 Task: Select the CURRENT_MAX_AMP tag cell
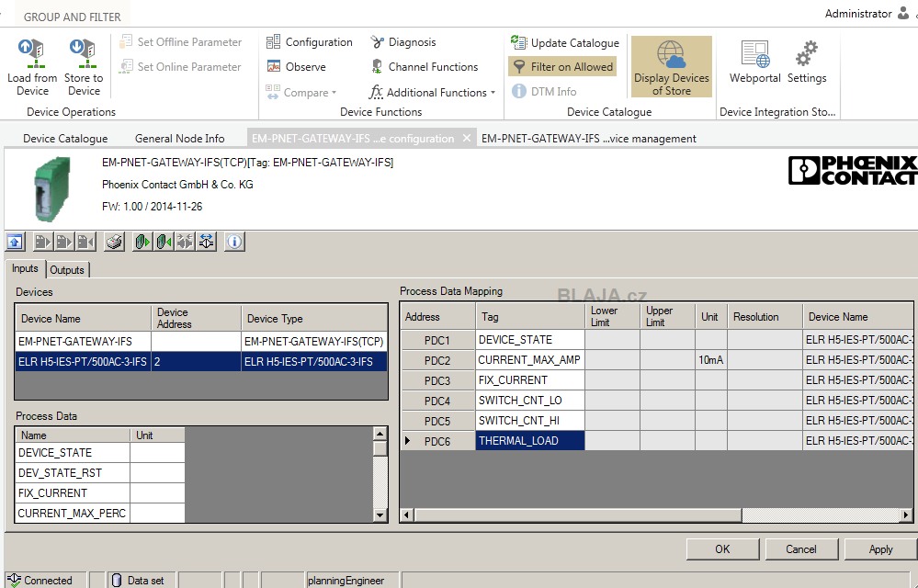(x=530, y=360)
